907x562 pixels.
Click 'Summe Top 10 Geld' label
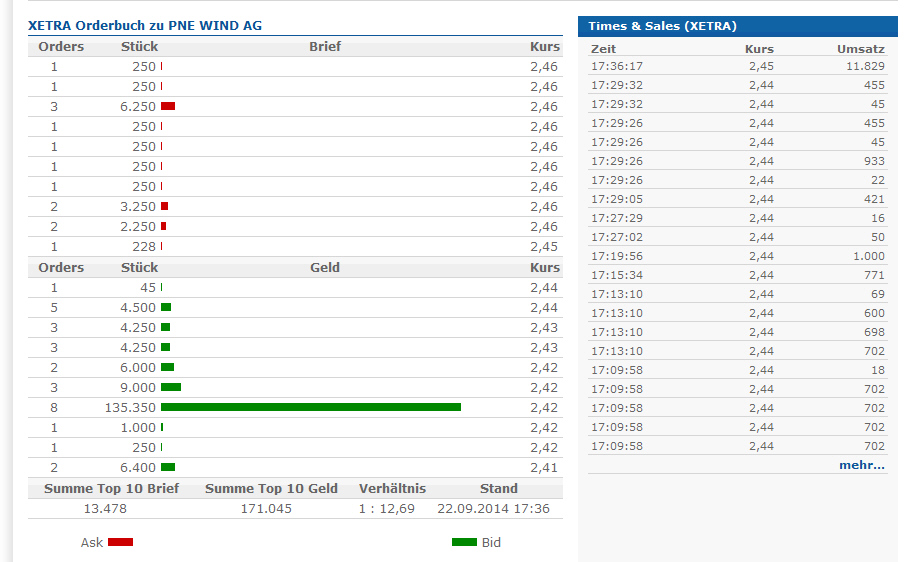tap(271, 489)
